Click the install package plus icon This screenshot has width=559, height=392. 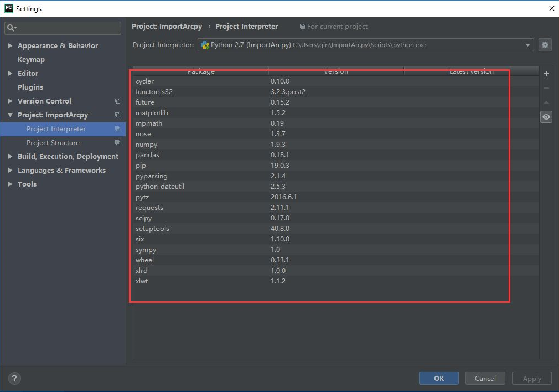pos(546,74)
